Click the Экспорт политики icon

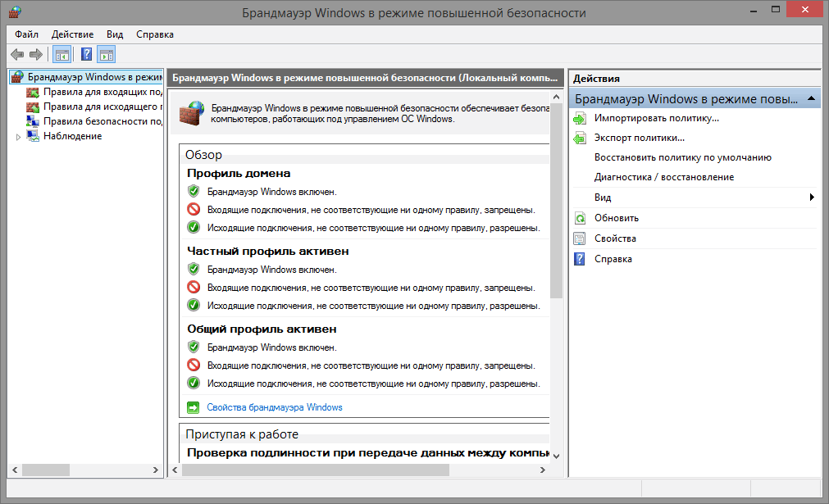[x=581, y=138]
